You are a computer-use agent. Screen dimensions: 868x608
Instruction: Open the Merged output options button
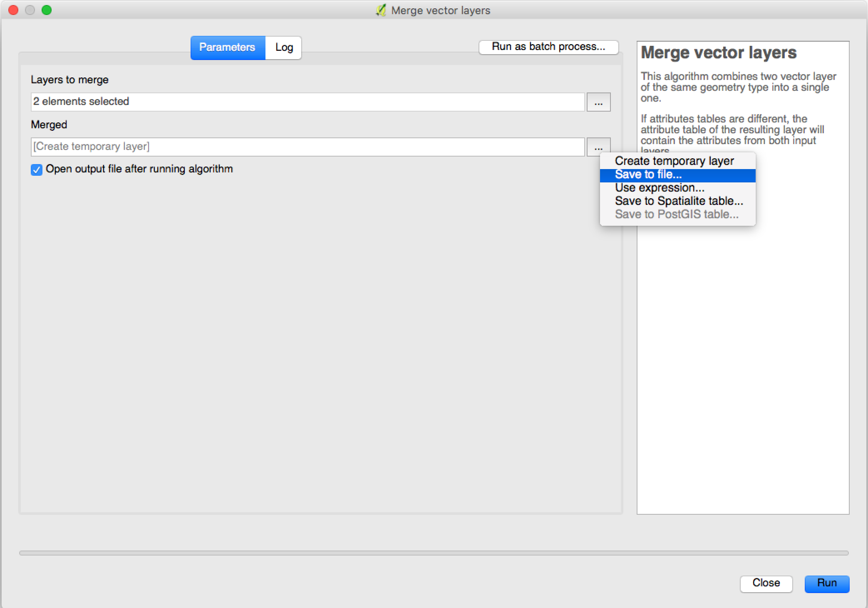598,147
